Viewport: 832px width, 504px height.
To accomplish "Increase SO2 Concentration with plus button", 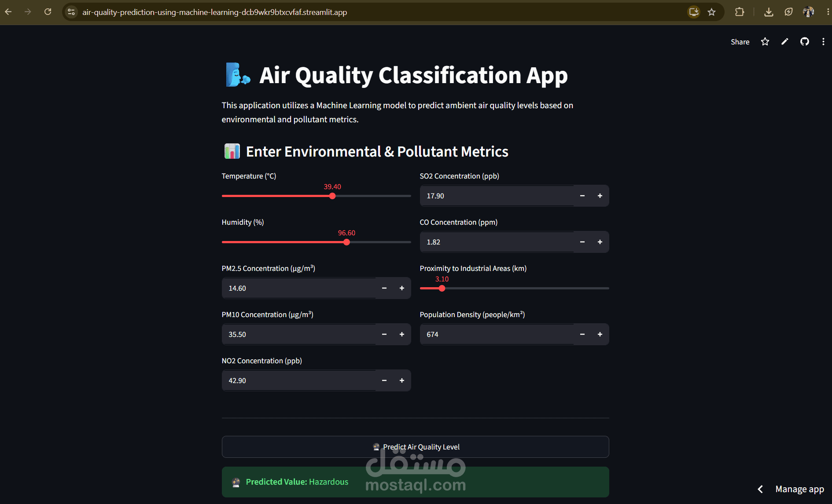I will [x=600, y=196].
